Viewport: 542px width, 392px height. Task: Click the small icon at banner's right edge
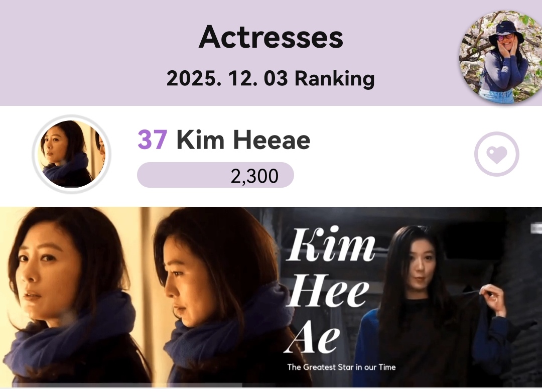(536, 228)
